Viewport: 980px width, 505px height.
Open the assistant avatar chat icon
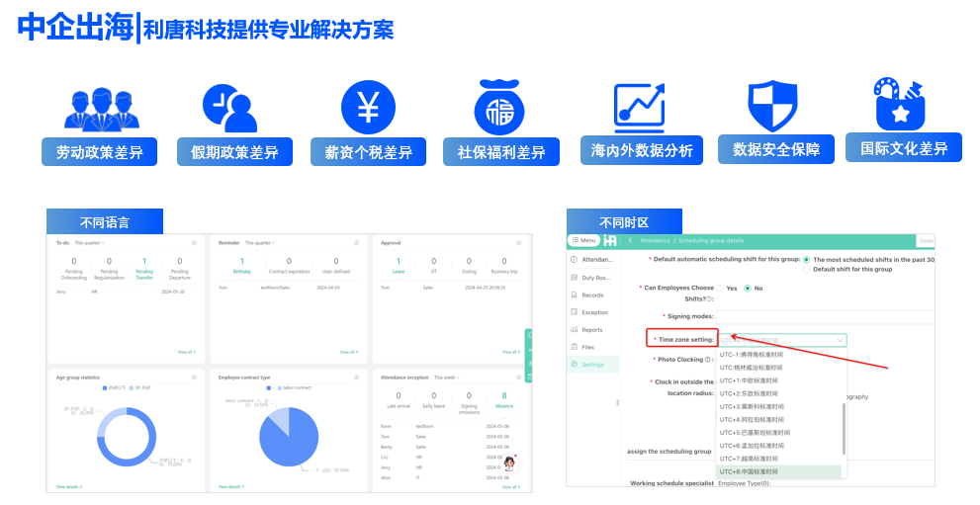pos(510,463)
